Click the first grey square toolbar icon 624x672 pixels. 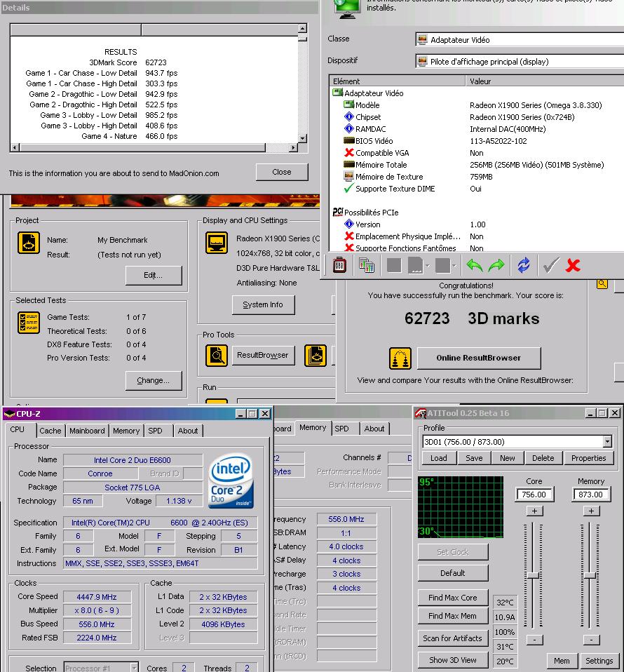coord(393,265)
